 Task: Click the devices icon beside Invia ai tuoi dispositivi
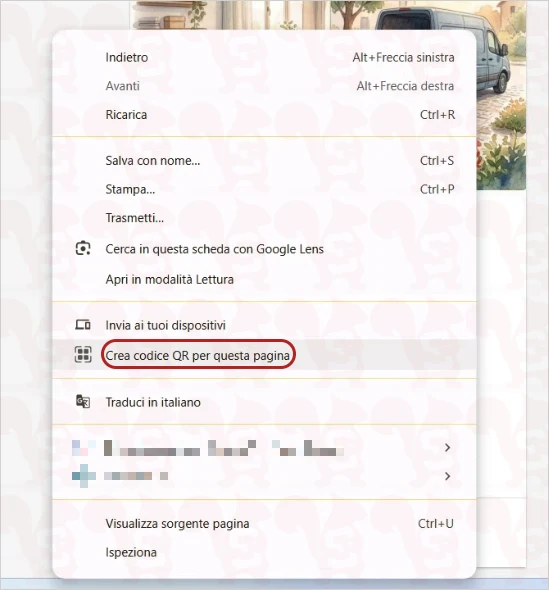[83, 325]
